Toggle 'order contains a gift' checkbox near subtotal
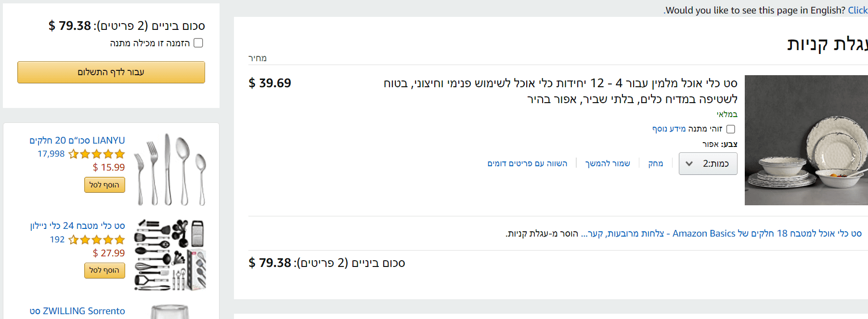 (x=198, y=43)
